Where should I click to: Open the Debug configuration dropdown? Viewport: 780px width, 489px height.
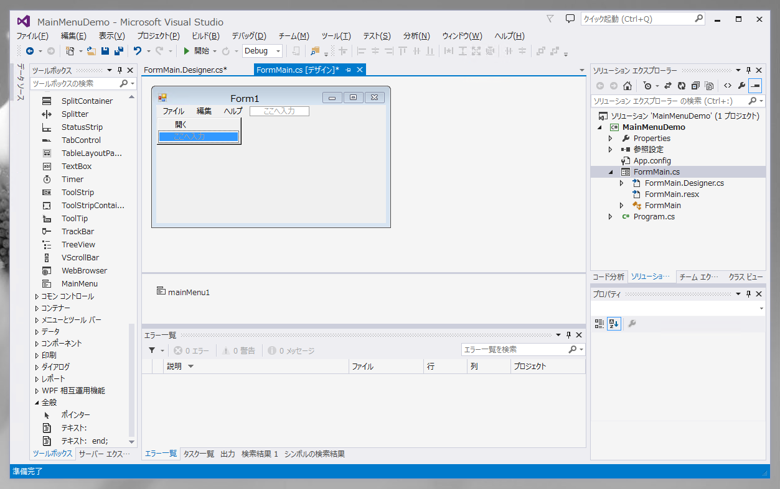[x=262, y=51]
